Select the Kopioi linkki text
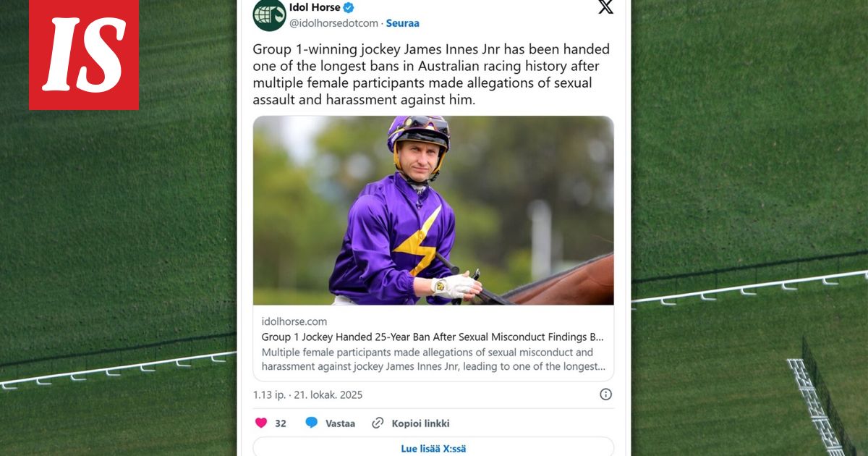The width and height of the screenshot is (868, 456). click(420, 423)
